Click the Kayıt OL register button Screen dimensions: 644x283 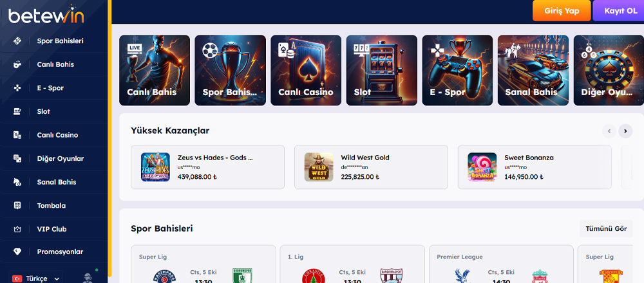(x=620, y=11)
